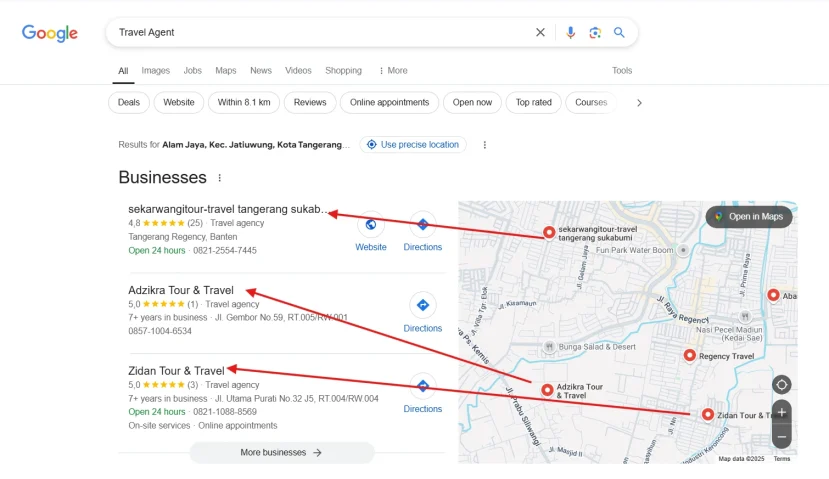Expand the More search categories menu
This screenshot has height=479, width=829.
point(393,70)
